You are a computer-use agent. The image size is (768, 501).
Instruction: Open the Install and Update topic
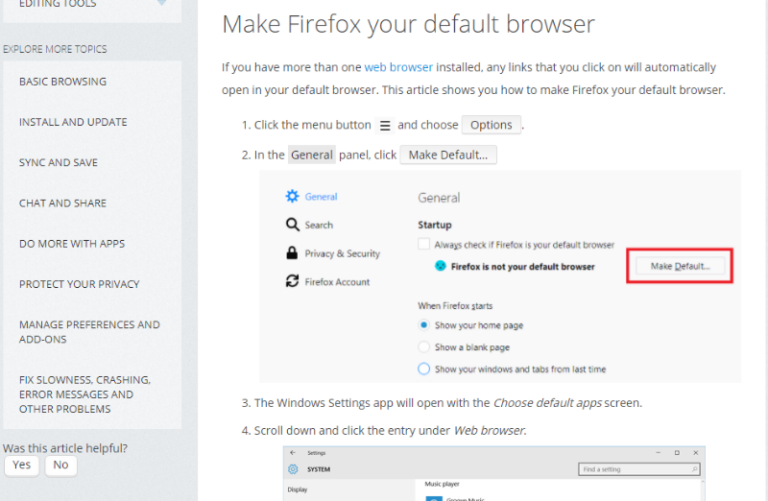click(x=73, y=122)
